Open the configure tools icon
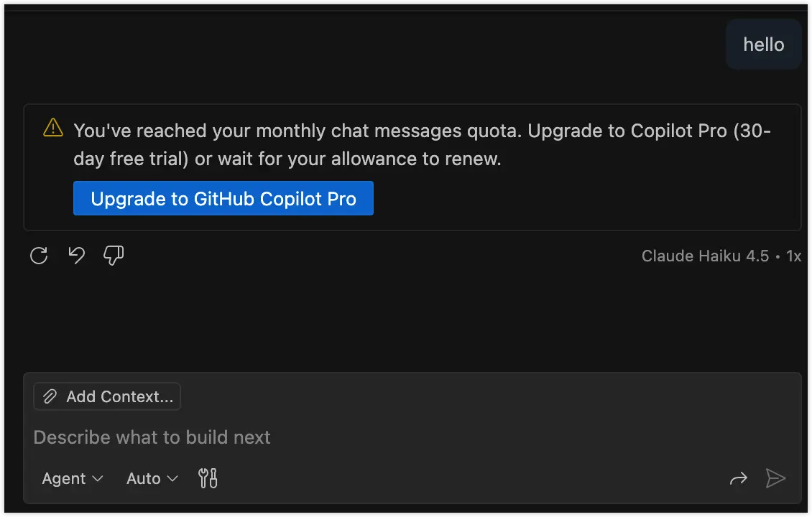Screen dimensions: 812x517 click(208, 478)
